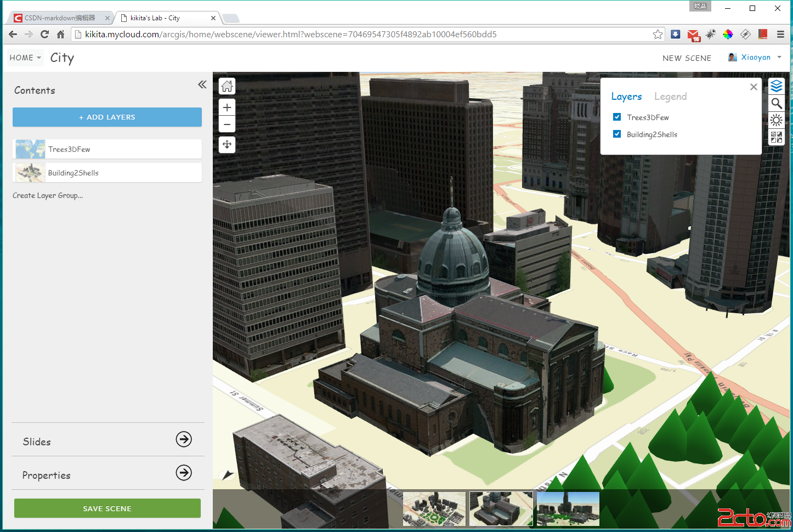Click the color wheel extension icon
Image resolution: width=793 pixels, height=532 pixels.
click(x=728, y=34)
